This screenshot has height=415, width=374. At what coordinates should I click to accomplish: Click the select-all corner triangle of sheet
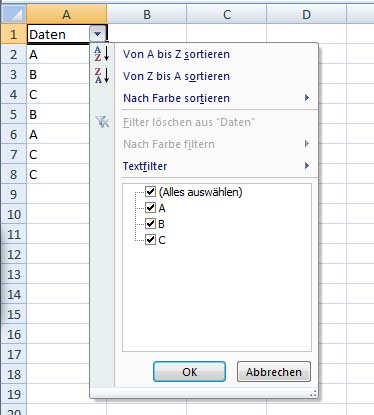[x=13, y=14]
